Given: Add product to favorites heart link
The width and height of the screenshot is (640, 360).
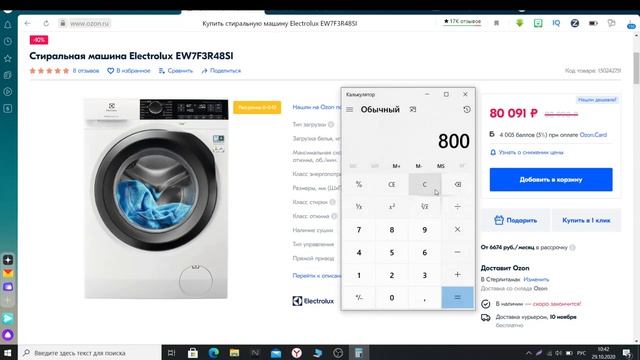Looking at the screenshot, I should point(129,71).
